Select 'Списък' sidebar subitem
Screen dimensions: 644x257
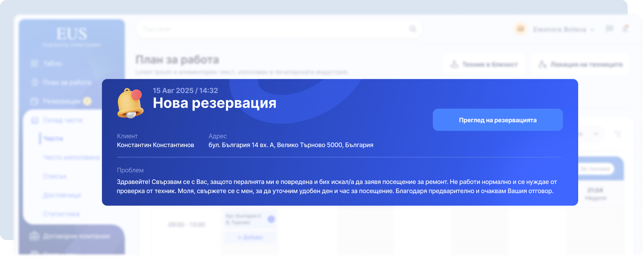coord(55,176)
